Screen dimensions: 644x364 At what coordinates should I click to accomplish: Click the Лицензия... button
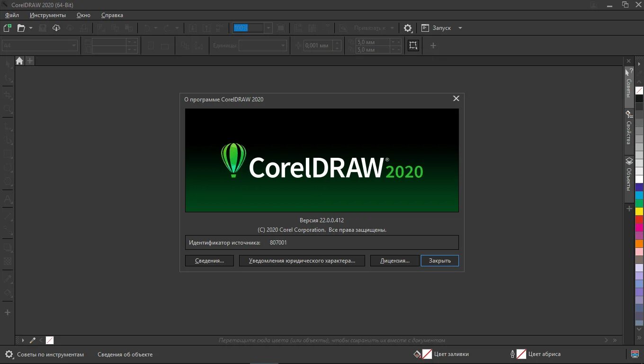click(x=395, y=261)
